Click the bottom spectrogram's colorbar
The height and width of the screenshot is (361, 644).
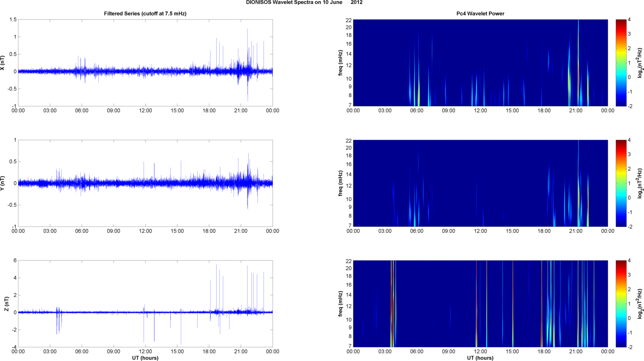point(620,304)
